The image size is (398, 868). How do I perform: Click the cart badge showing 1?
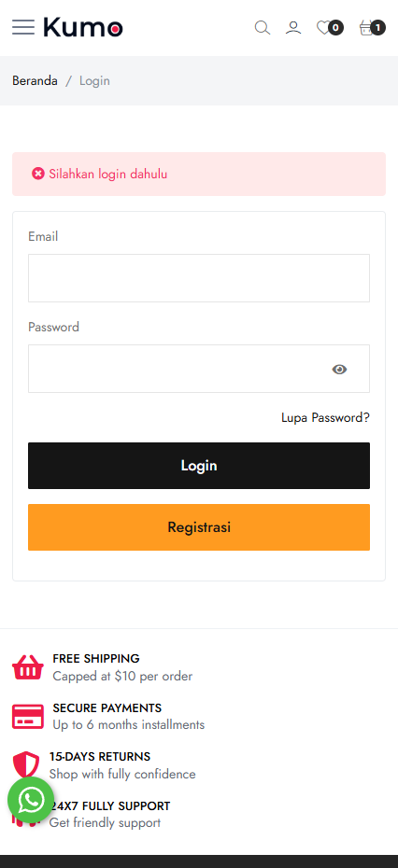pyautogui.click(x=378, y=27)
